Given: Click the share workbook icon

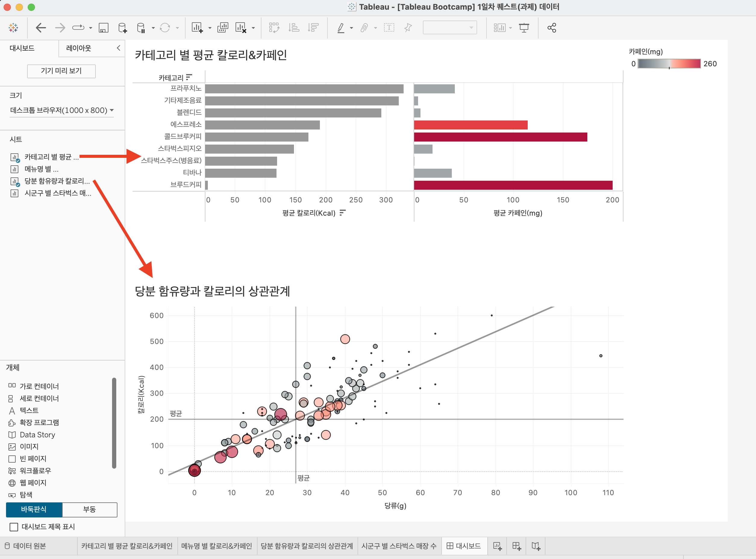Looking at the screenshot, I should coord(551,28).
